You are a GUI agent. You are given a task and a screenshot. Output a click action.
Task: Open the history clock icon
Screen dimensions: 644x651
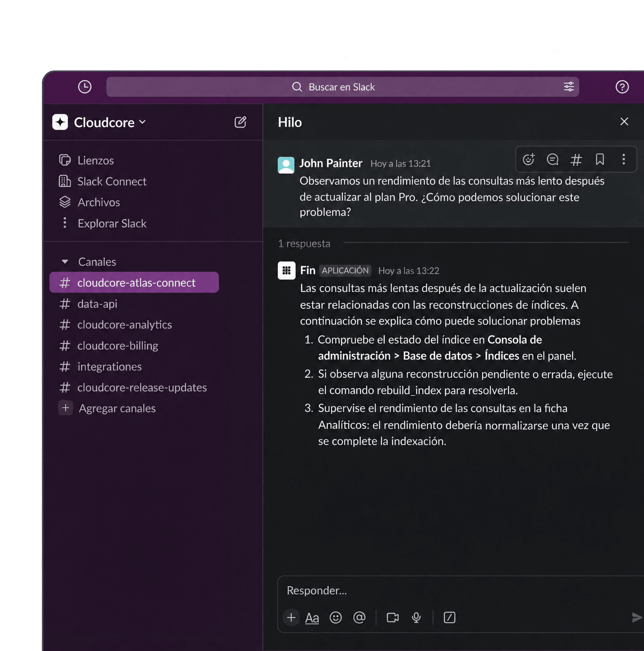tap(85, 87)
